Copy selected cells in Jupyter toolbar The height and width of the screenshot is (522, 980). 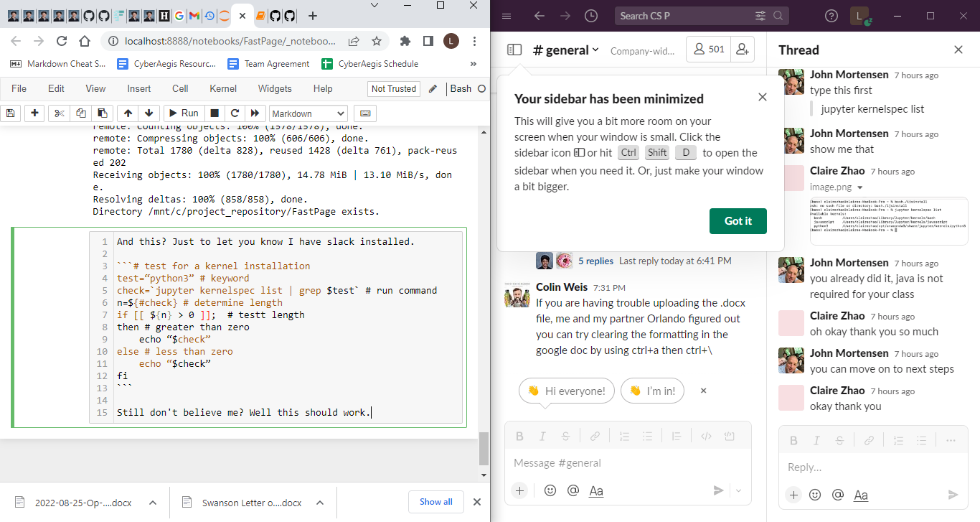80,113
